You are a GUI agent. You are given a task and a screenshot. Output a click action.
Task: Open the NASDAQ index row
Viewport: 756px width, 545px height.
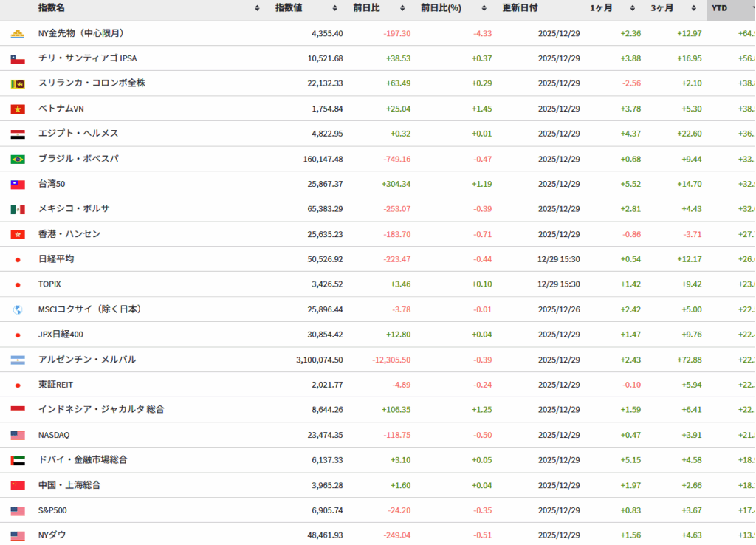point(54,435)
